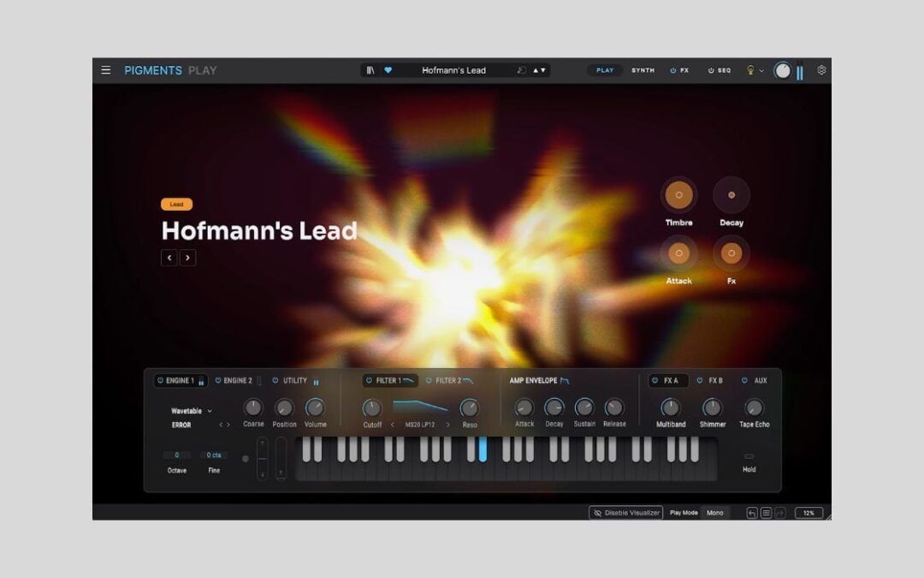Toggle FX A power button

654,380
